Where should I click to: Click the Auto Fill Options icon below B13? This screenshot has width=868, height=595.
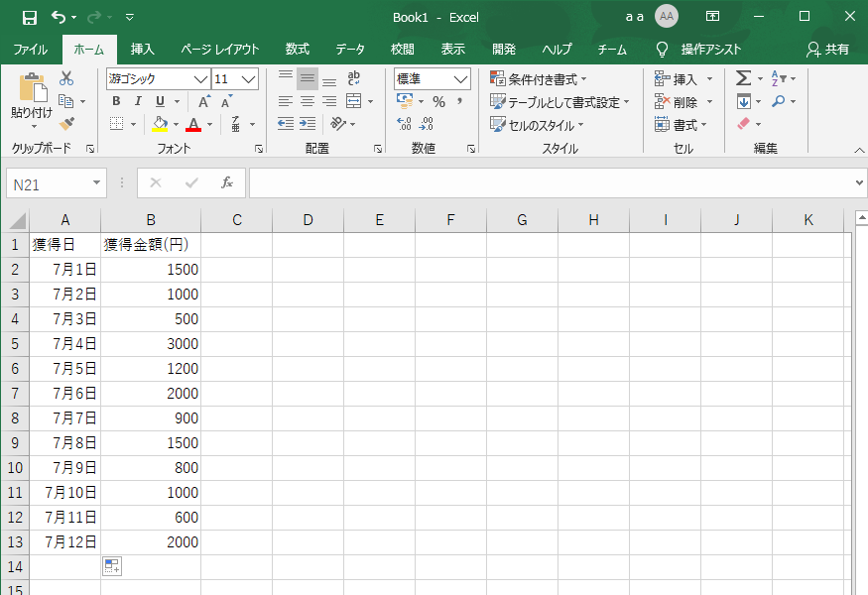pyautogui.click(x=112, y=566)
